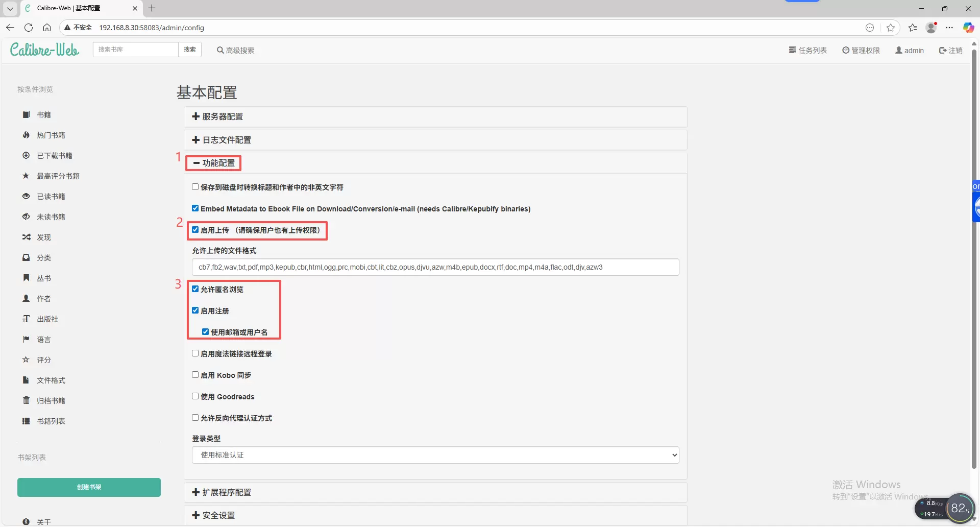Viewport: 980px width, 527px height.
Task: Click the page vertical scrollbar
Action: click(x=974, y=255)
